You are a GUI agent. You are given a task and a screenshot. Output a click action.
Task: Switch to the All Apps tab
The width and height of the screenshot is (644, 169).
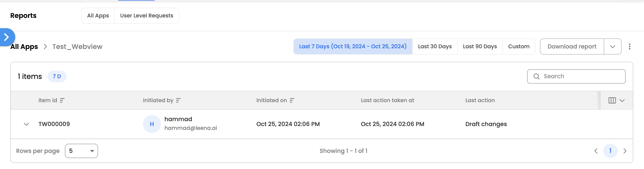coord(98,16)
